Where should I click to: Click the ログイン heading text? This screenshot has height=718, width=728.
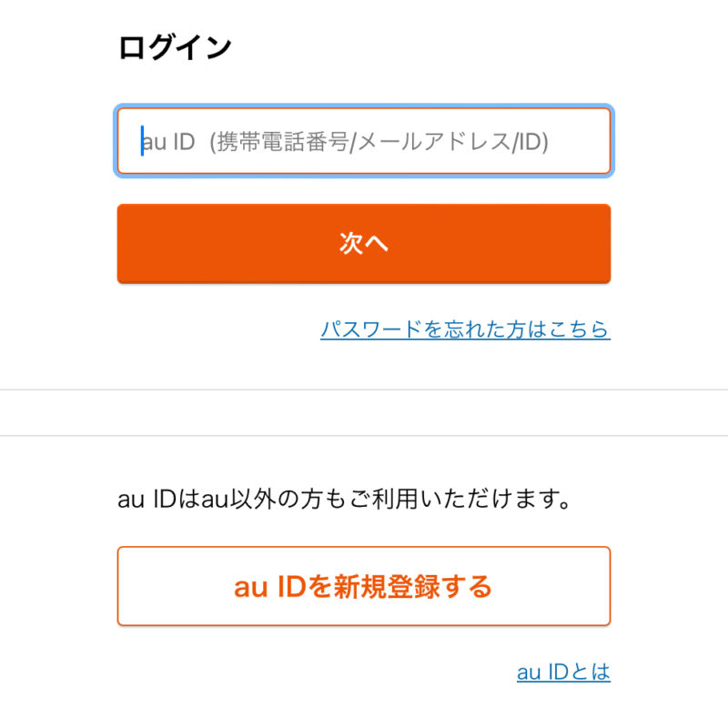click(x=175, y=47)
